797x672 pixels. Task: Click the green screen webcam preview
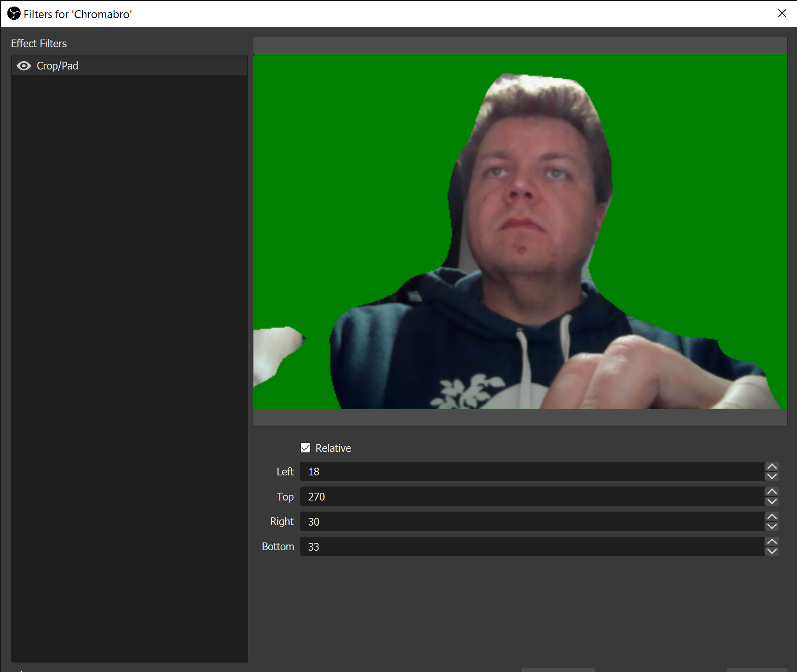[520, 231]
